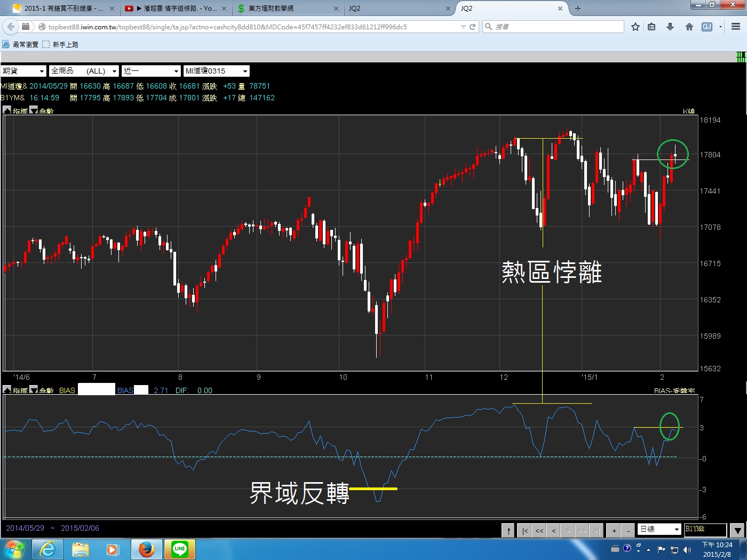Open the MI道瓊0315 symbol dropdown
Viewport: 747px width, 560px height.
tap(217, 71)
